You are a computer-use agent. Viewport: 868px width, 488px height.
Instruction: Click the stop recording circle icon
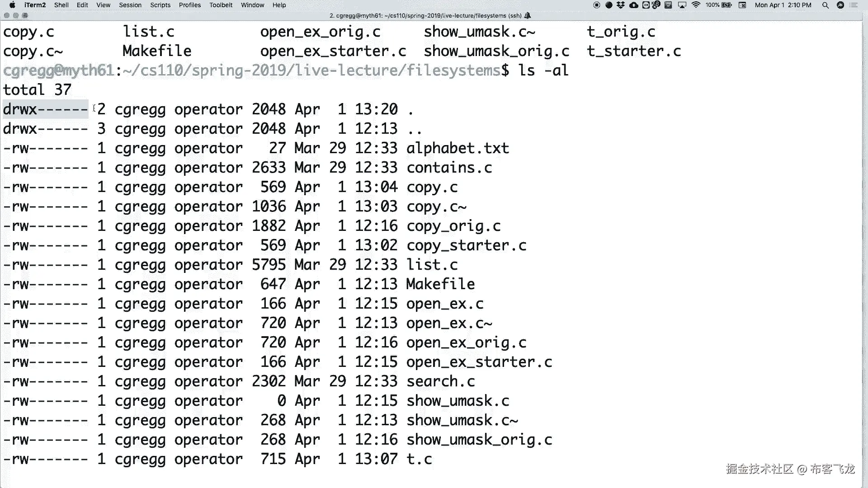point(596,5)
